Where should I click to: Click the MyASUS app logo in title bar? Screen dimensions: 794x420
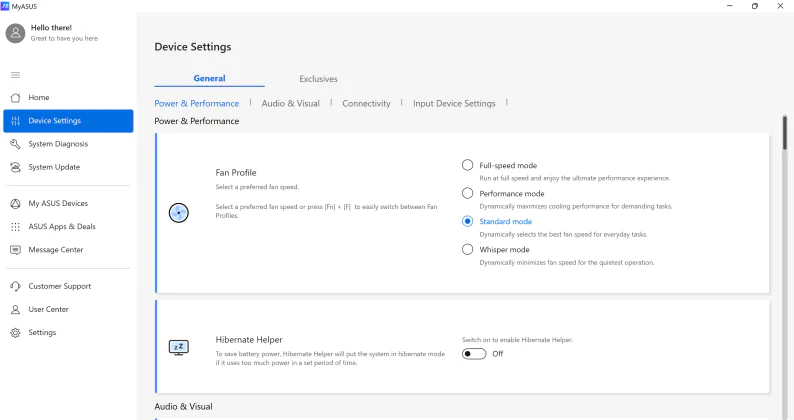point(5,6)
